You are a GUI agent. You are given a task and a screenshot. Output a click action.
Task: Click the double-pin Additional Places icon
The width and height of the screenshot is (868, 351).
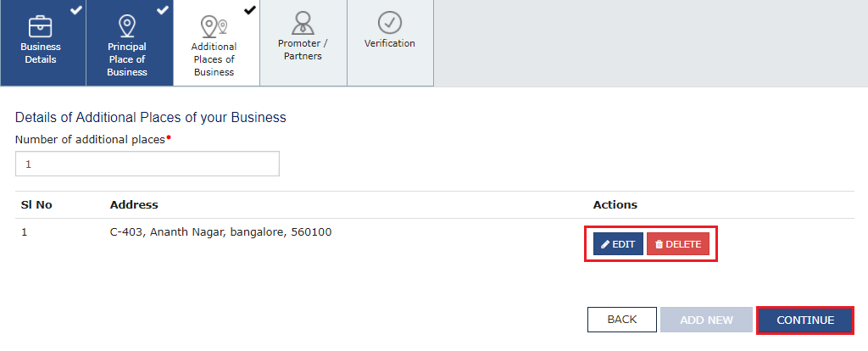(214, 25)
